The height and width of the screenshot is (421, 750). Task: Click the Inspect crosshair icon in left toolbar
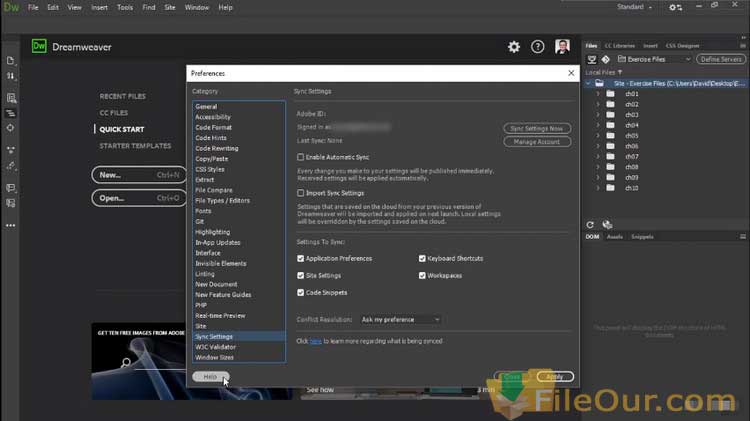coord(11,128)
